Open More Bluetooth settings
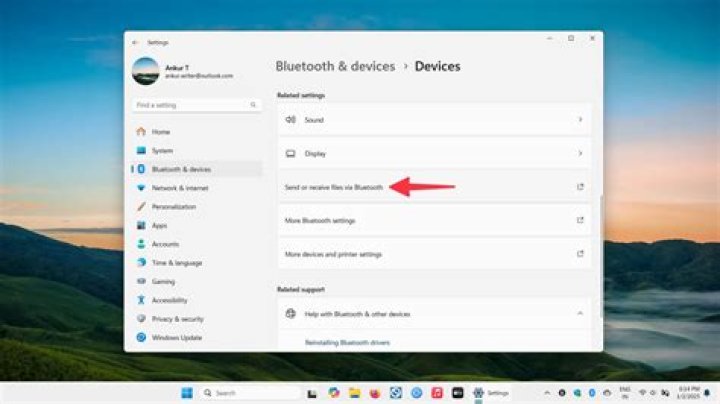Image resolution: width=720 pixels, height=404 pixels. click(x=434, y=221)
